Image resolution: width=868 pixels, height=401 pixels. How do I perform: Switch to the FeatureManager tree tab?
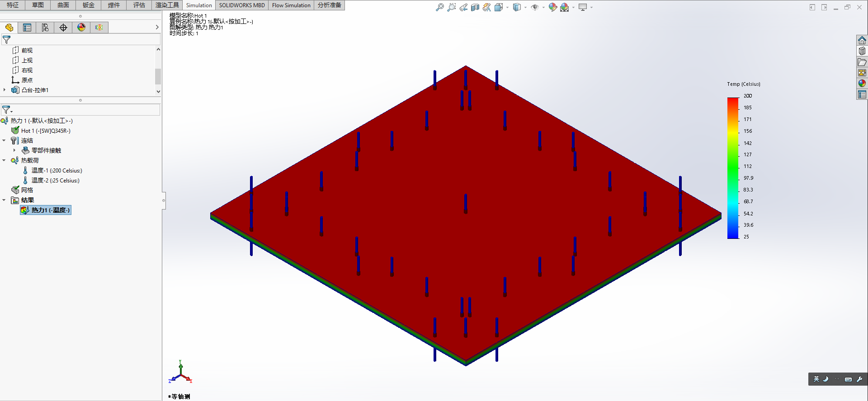coord(9,28)
